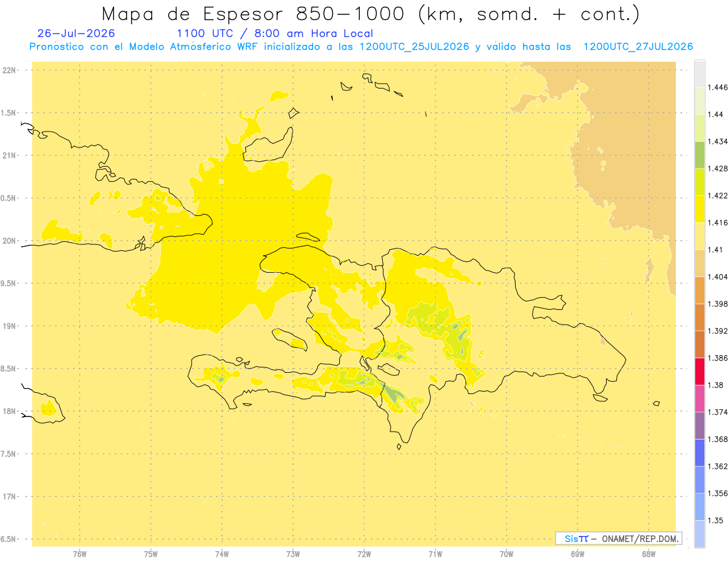This screenshot has width=728, height=562.
Task: Click the colorbar value '1.386'
Action: coord(718,358)
